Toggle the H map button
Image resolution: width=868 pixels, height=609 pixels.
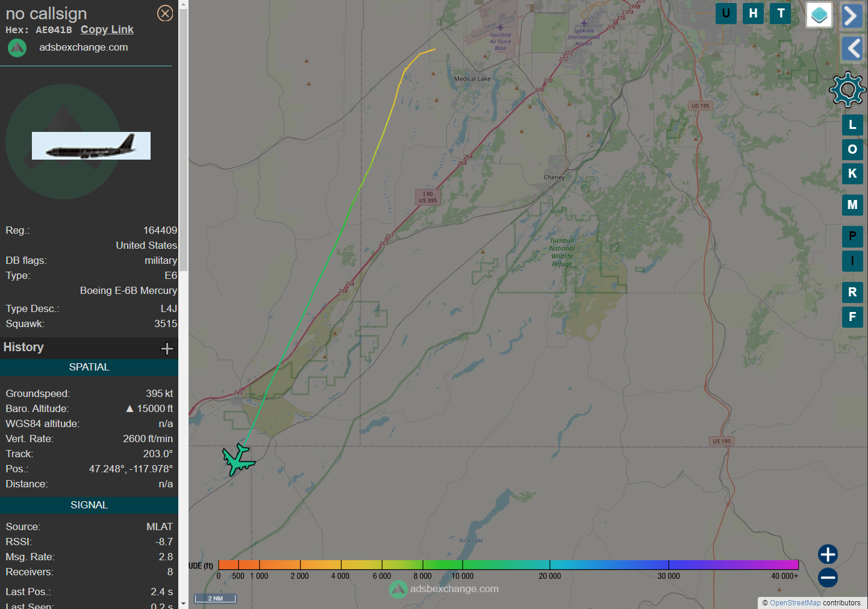coord(754,13)
